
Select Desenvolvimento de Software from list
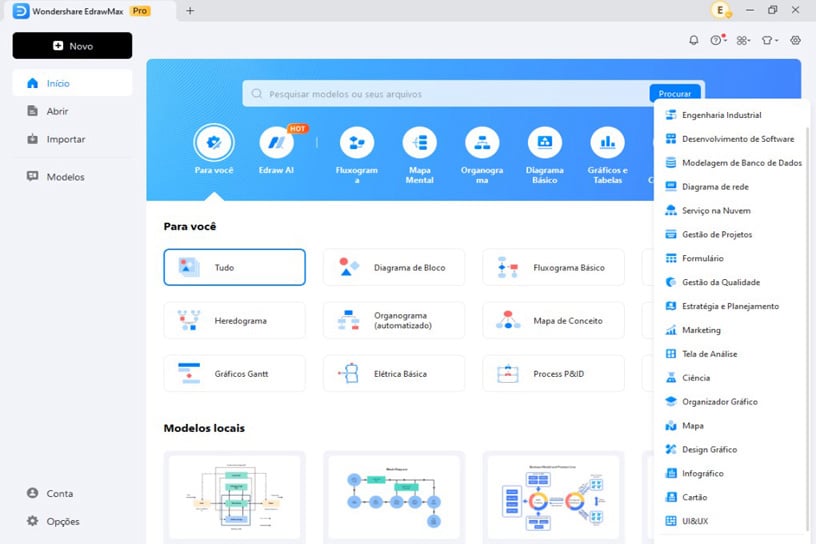[x=731, y=139]
